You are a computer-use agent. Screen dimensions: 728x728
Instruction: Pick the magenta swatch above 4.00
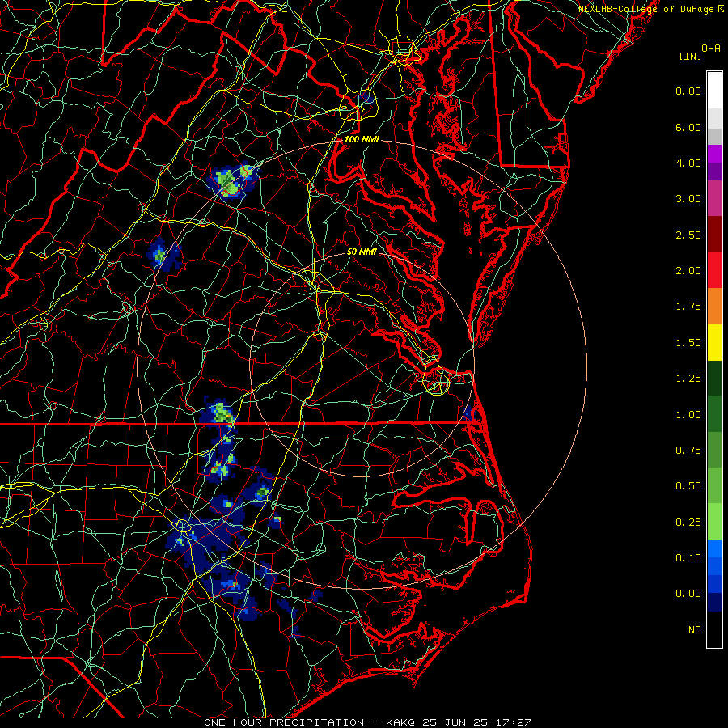[714, 154]
